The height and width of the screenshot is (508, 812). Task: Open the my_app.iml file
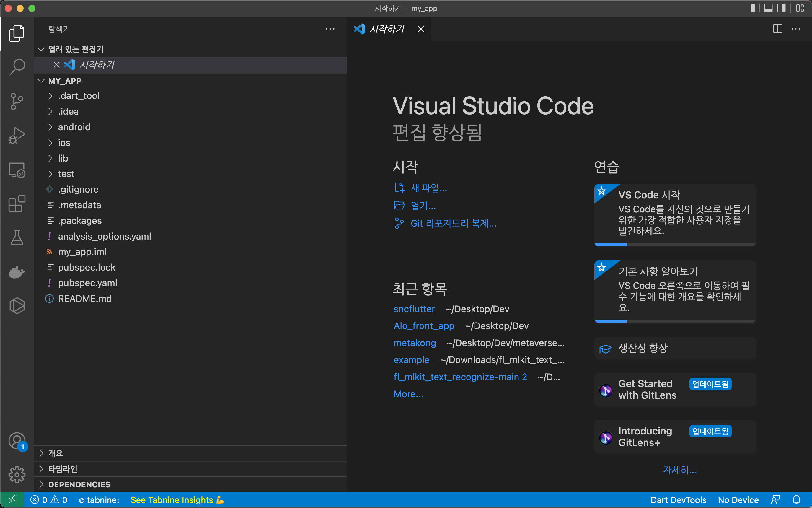pos(190,252)
